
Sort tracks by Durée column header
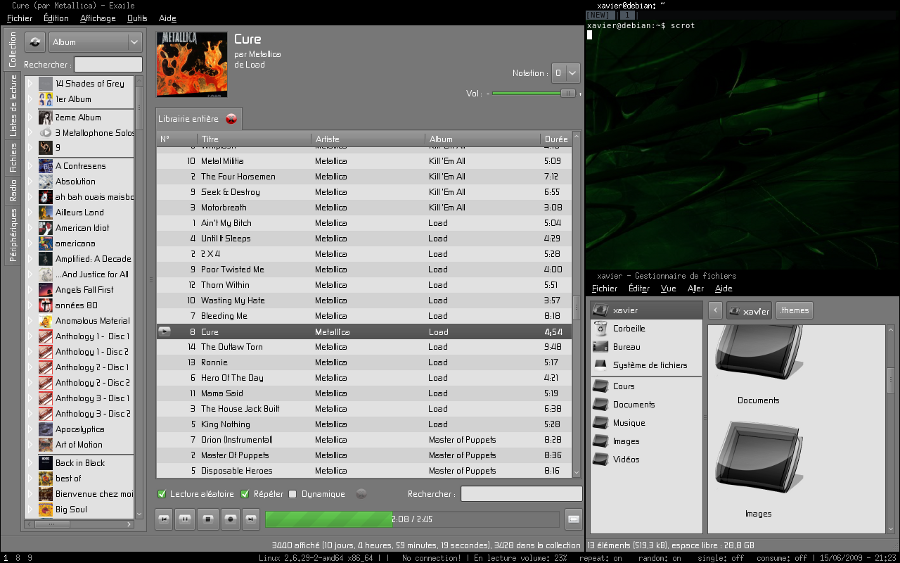556,139
